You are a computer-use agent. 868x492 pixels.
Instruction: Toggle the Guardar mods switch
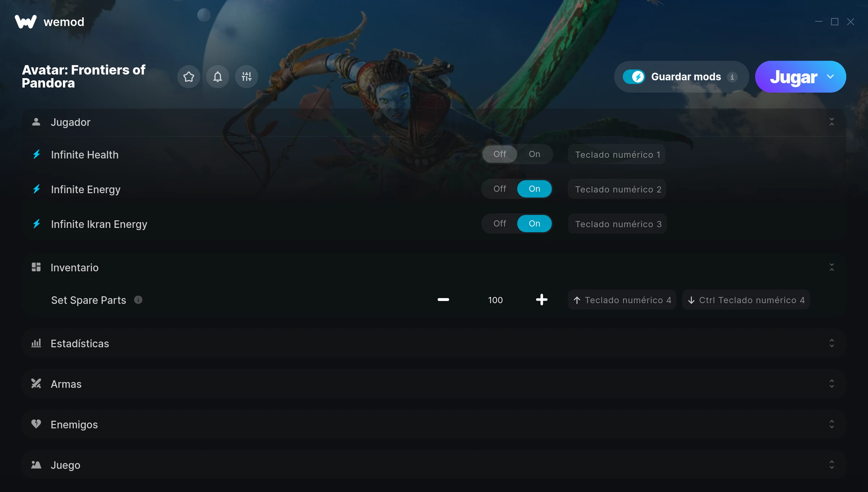click(634, 77)
